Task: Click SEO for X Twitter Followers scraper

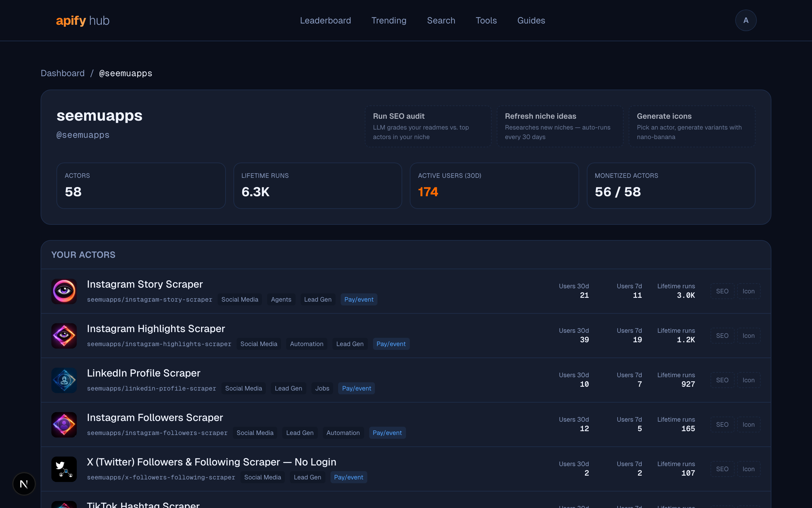Action: click(x=722, y=469)
